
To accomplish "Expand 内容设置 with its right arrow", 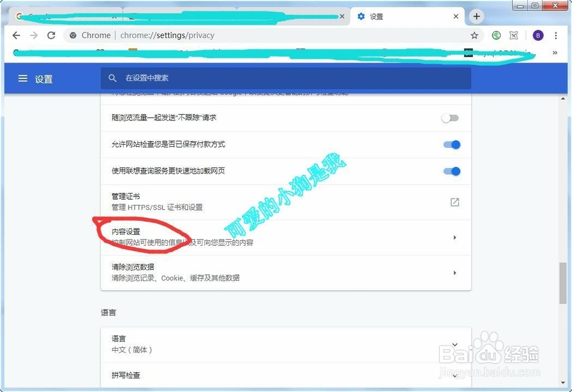I will tap(455, 238).
